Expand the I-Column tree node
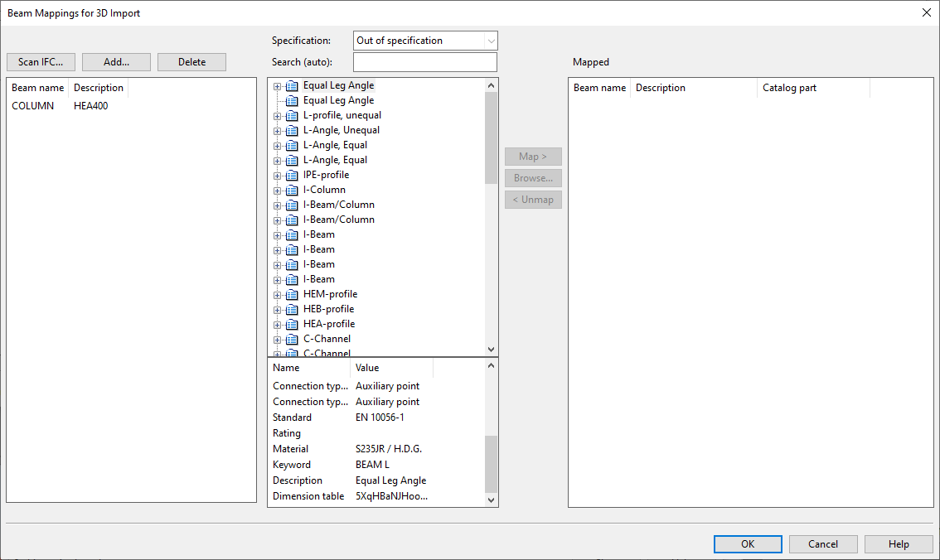Screen dimensions: 940x560 (x=278, y=190)
